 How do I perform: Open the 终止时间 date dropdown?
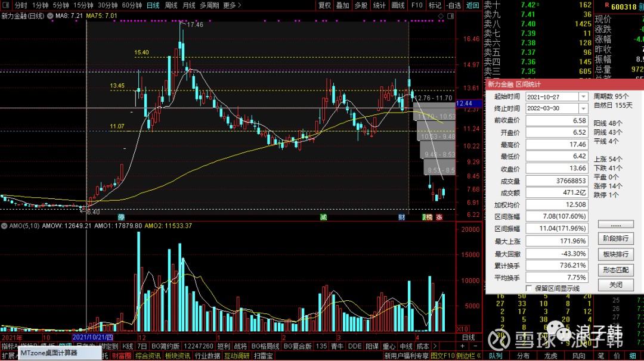point(583,108)
